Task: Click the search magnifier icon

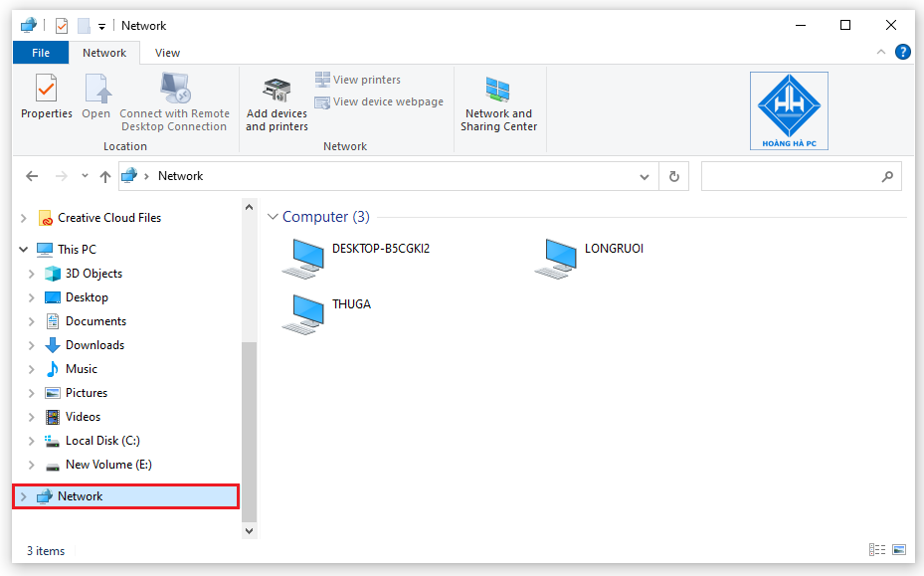Action: click(x=887, y=176)
